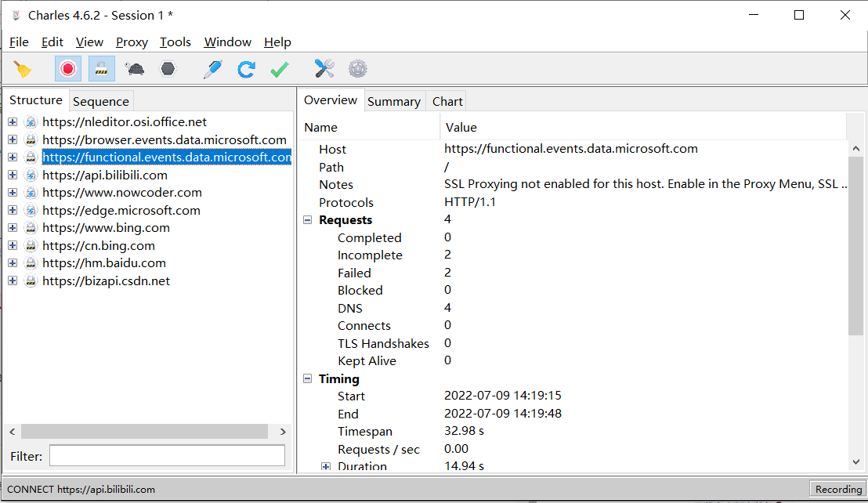Viewport: 868px width, 503px height.
Task: Open the File menu
Action: tap(19, 42)
